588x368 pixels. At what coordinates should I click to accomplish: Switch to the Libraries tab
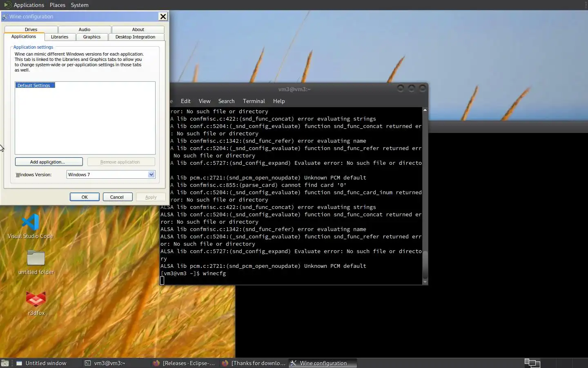(60, 37)
